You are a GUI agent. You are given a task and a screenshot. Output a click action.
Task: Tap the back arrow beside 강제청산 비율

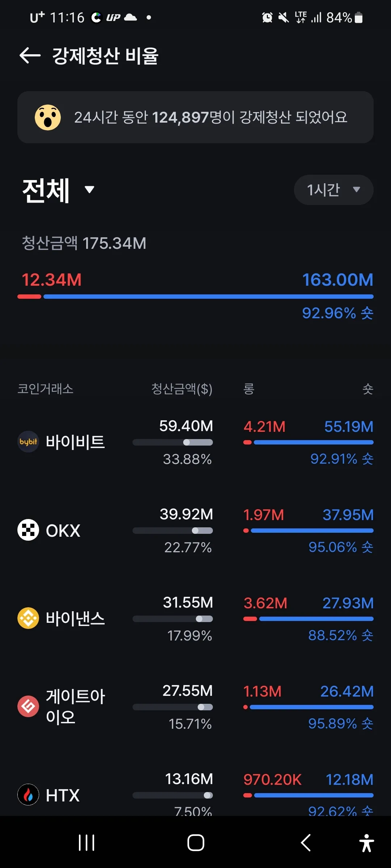(x=30, y=56)
